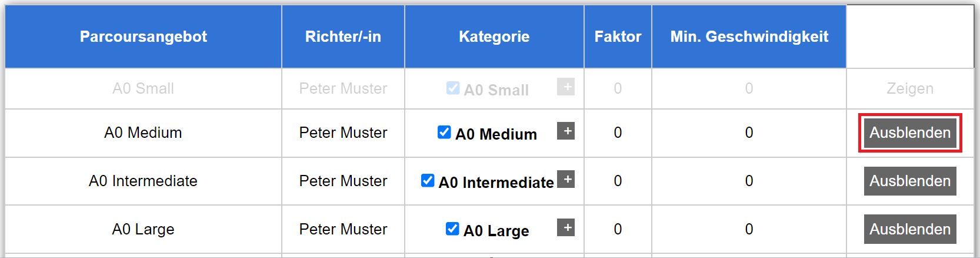Image resolution: width=980 pixels, height=258 pixels.
Task: Click Min. Geschwindigkeit value for A0 Large
Action: click(749, 229)
